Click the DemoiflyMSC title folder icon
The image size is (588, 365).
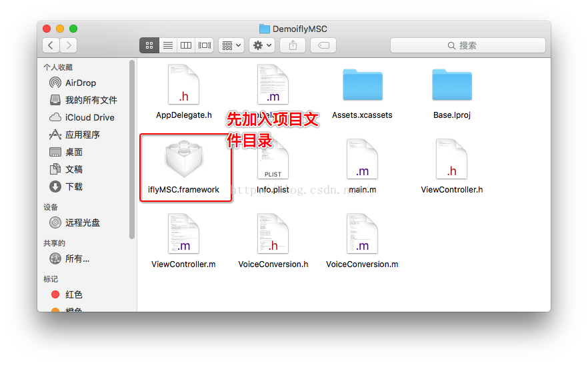pos(265,29)
